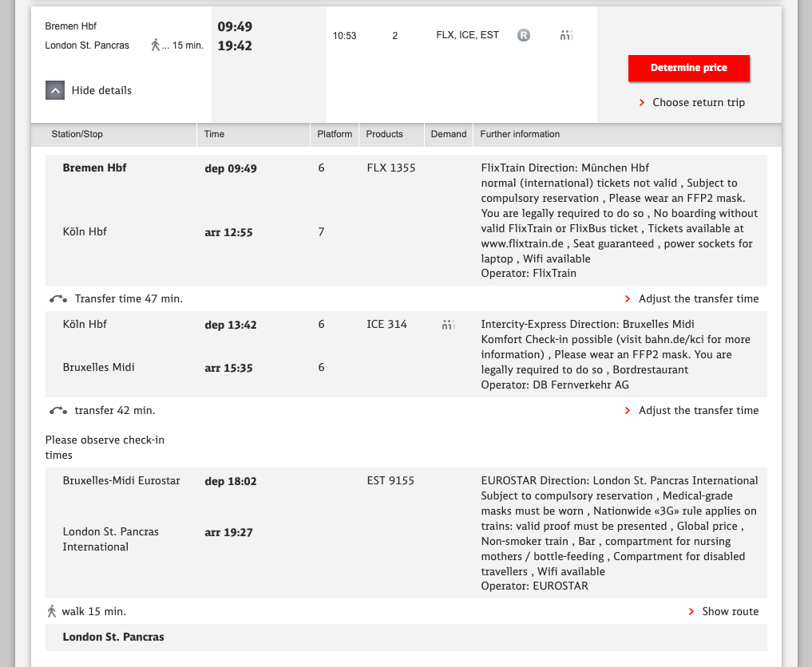Open the Choose return trip link

(699, 103)
